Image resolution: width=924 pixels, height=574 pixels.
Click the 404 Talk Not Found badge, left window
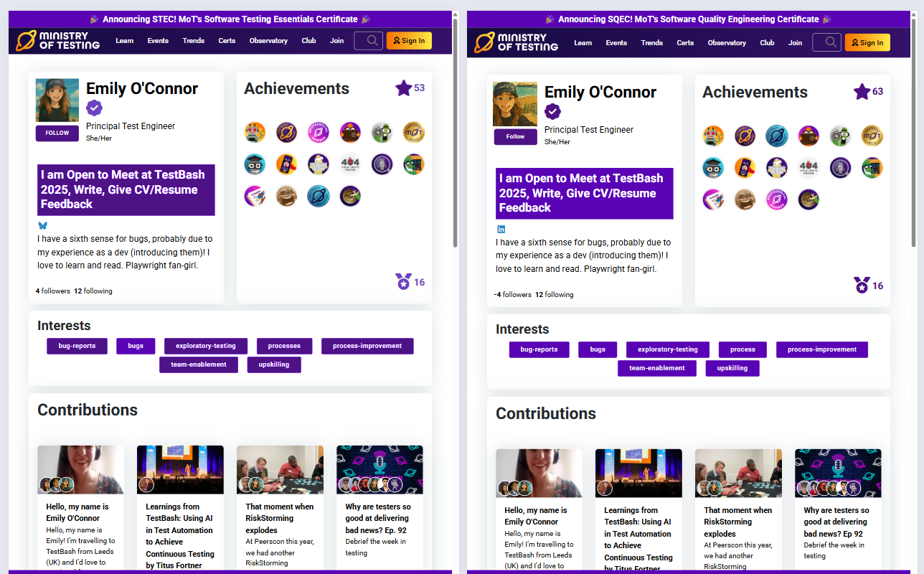coord(350,164)
